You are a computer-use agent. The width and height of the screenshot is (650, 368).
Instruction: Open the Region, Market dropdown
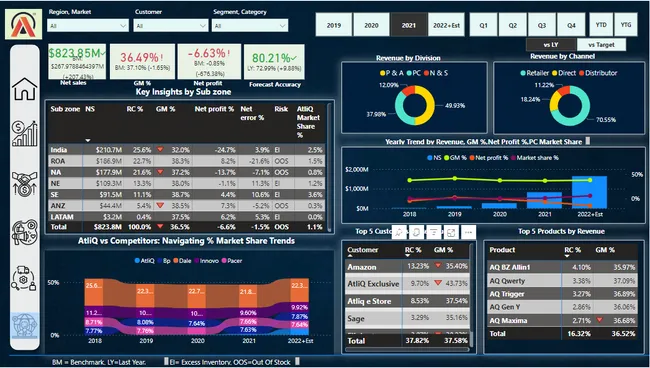88,26
